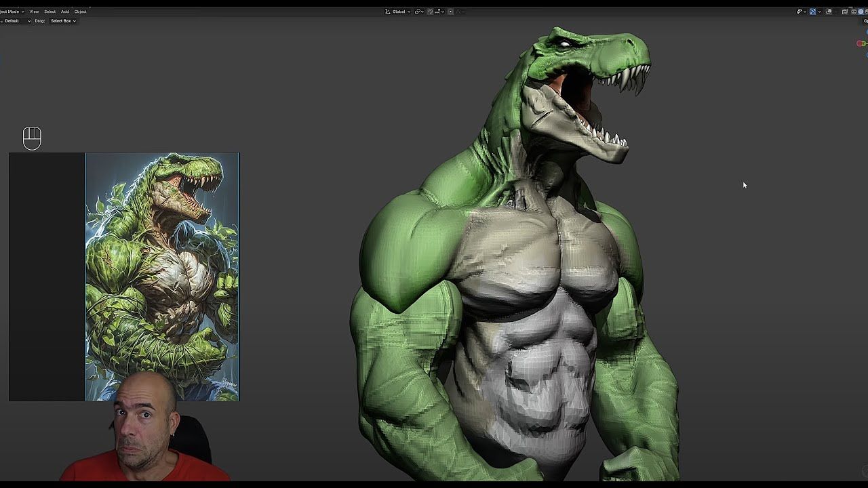Open the Object menu in the viewport header
This screenshot has height=488, width=868.
pyautogui.click(x=80, y=12)
